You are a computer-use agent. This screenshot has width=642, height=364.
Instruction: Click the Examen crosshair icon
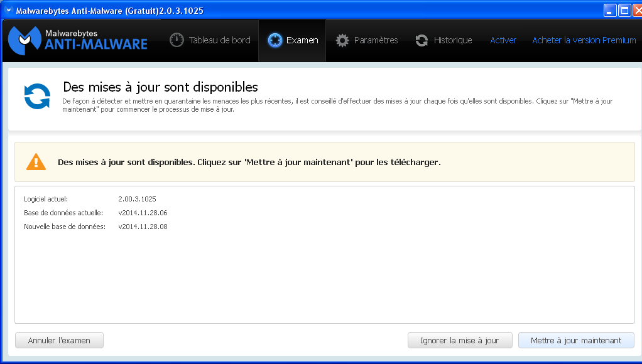[275, 40]
